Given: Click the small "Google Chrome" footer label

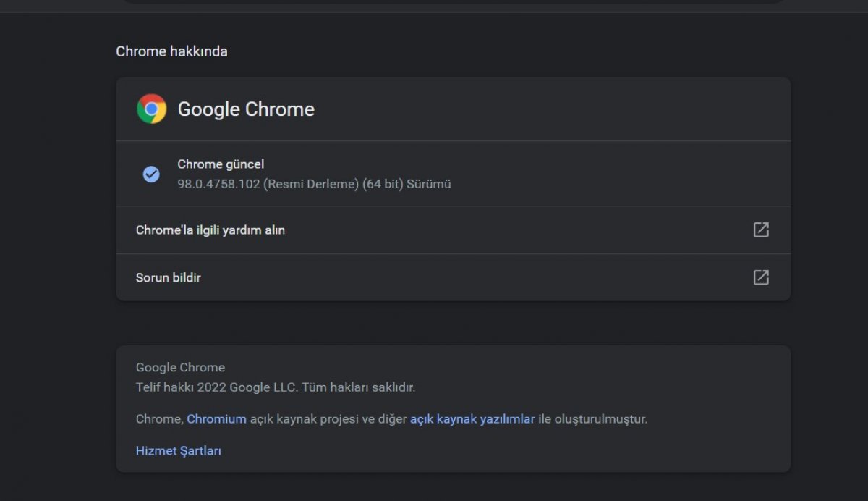Looking at the screenshot, I should click(x=180, y=367).
